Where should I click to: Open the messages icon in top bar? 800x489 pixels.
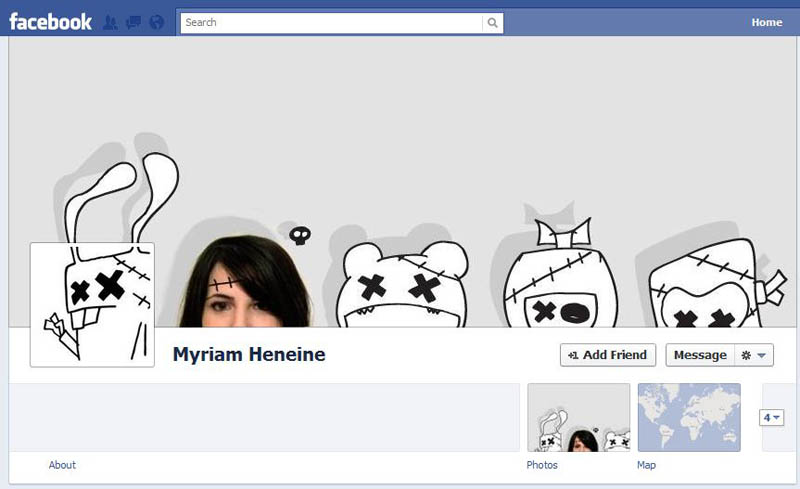tap(132, 22)
